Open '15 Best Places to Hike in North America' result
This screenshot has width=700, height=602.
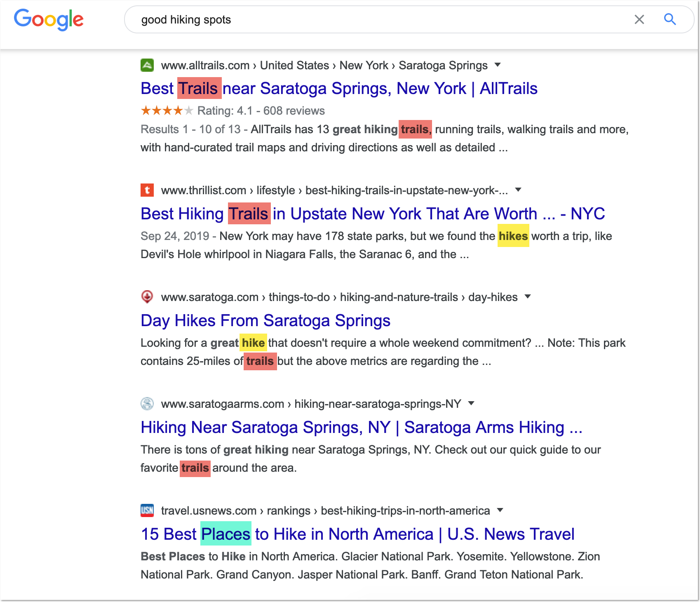pyautogui.click(x=357, y=534)
